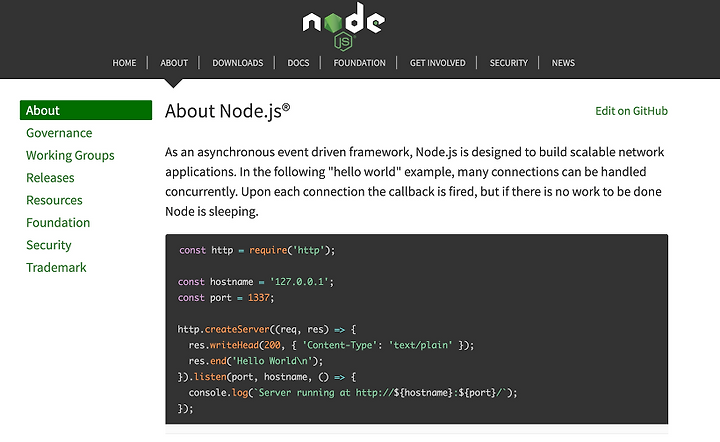Click the Node.js logo
720x442 pixels.
[343, 26]
